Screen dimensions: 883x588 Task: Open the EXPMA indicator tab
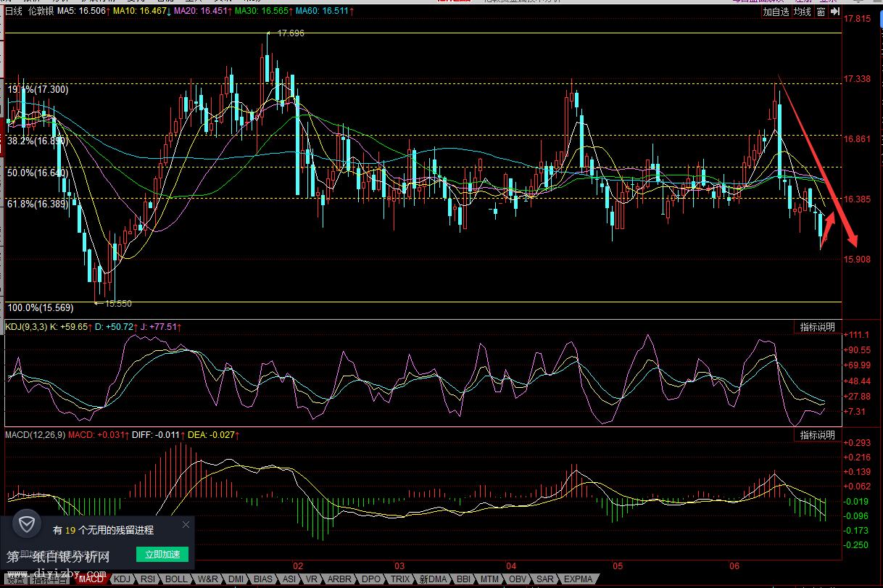click(578, 579)
